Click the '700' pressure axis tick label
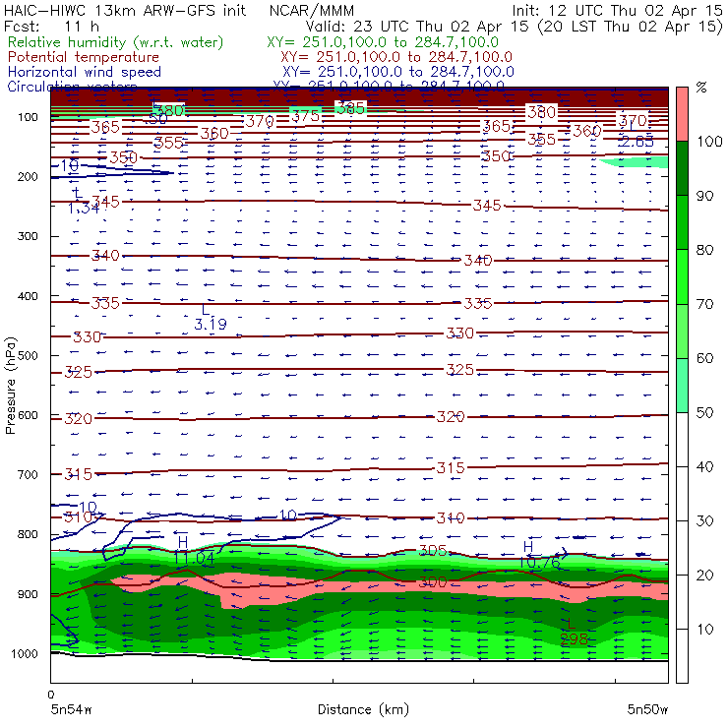 [x=28, y=474]
